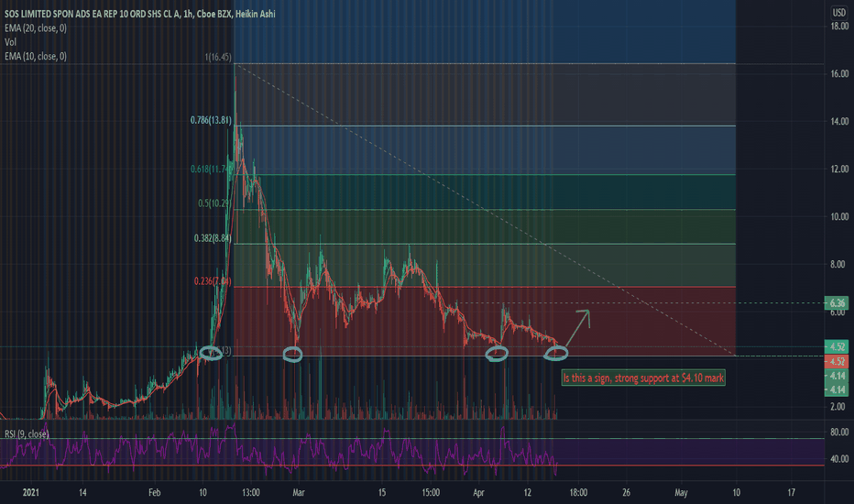Click the 10.00 price axis label
This screenshot has width=854, height=504.
[839, 216]
